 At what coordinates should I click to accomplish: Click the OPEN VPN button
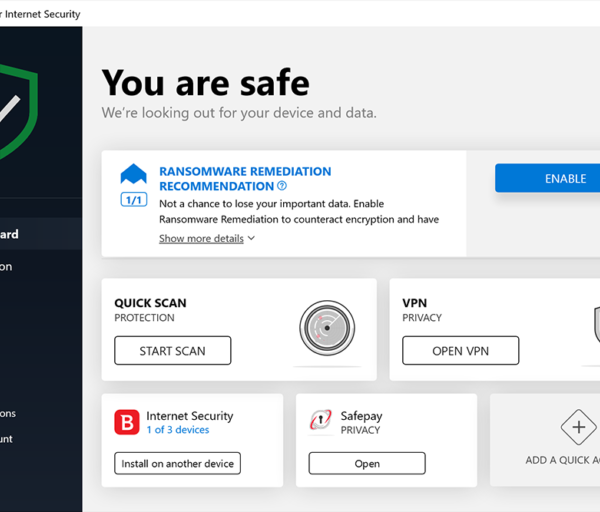pyautogui.click(x=461, y=351)
